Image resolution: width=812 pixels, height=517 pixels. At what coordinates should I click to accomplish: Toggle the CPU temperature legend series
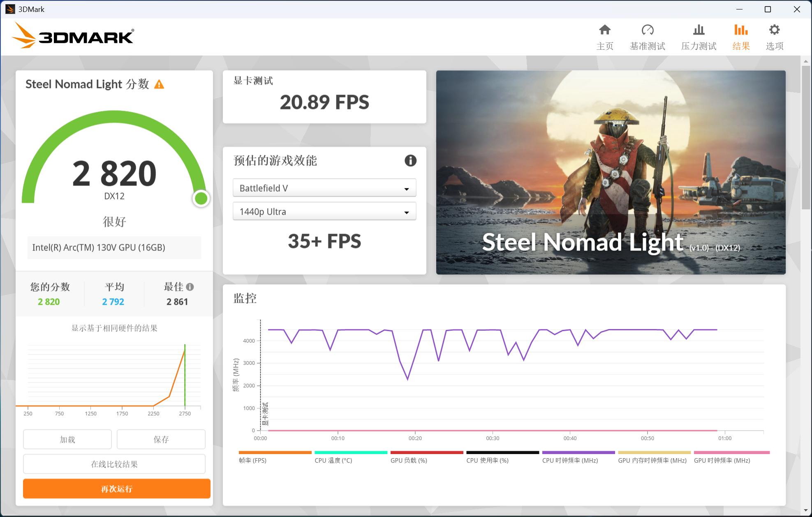point(333,460)
